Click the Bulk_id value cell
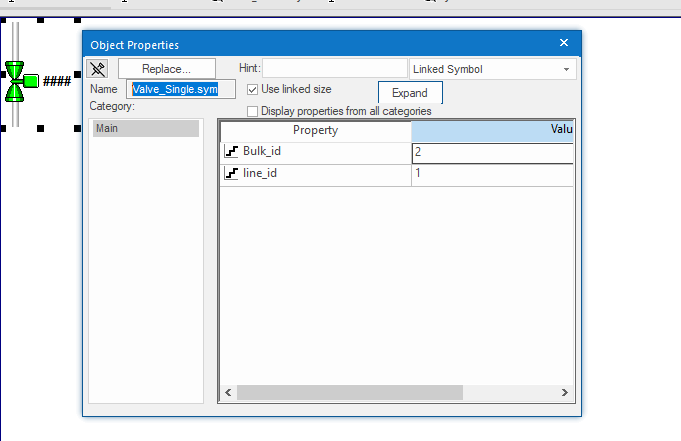681x441 pixels. [x=492, y=153]
